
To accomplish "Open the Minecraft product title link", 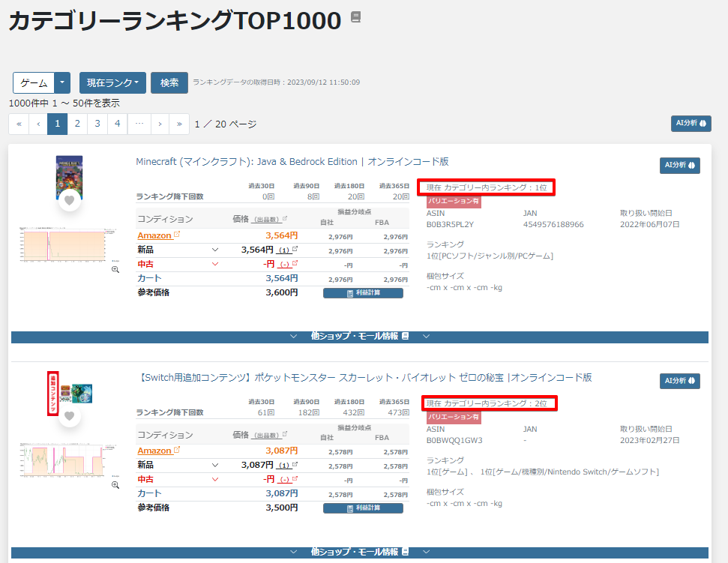I will click(x=292, y=161).
